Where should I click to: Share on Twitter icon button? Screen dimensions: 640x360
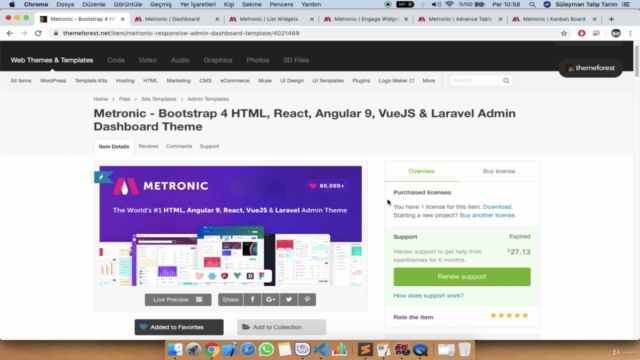(x=289, y=300)
